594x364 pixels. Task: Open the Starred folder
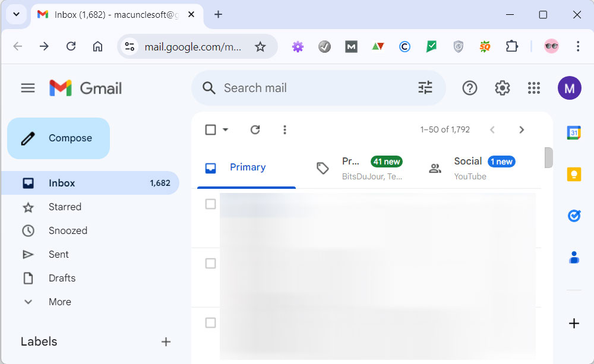coord(65,207)
